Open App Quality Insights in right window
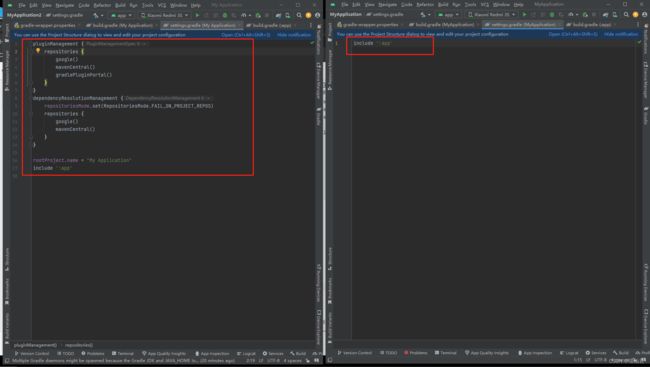650x367 pixels. click(487, 353)
